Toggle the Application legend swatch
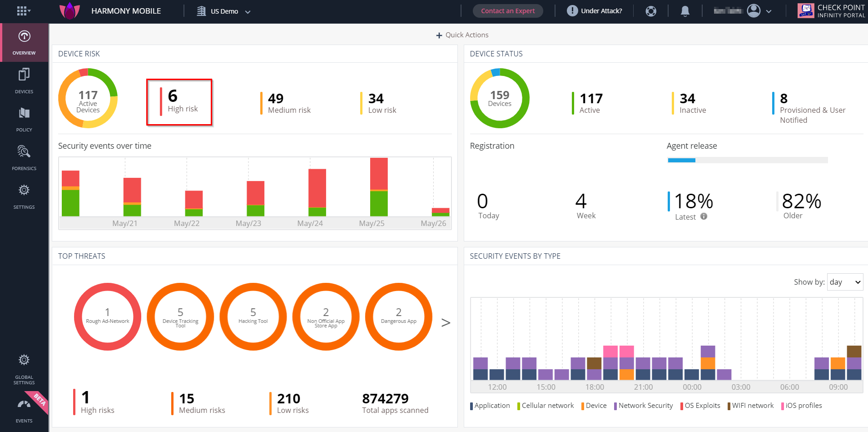Screen dimensions: 868x432 471,406
